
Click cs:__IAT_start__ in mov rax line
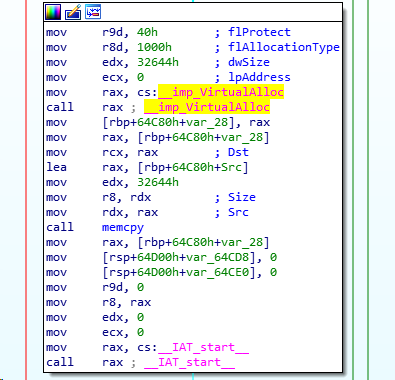tap(193, 347)
